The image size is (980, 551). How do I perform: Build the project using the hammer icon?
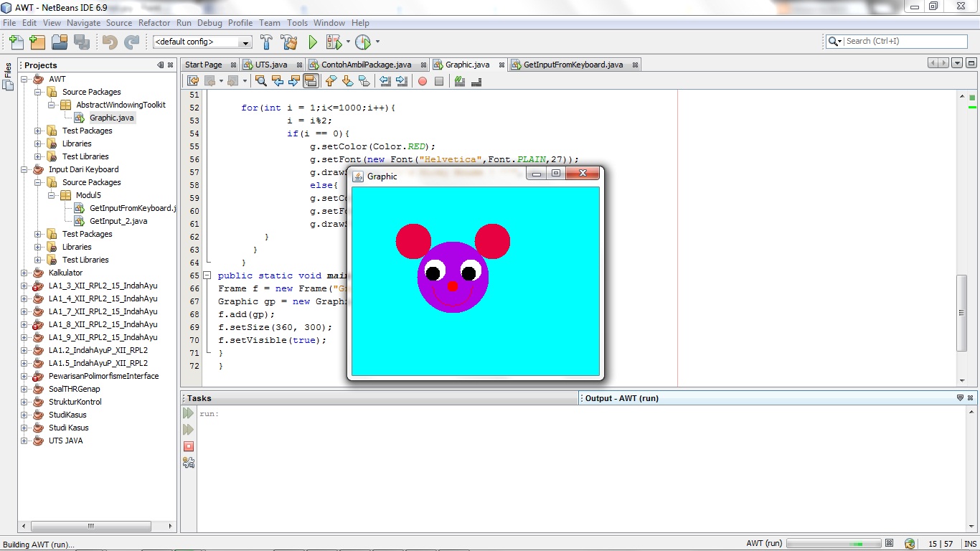click(267, 42)
